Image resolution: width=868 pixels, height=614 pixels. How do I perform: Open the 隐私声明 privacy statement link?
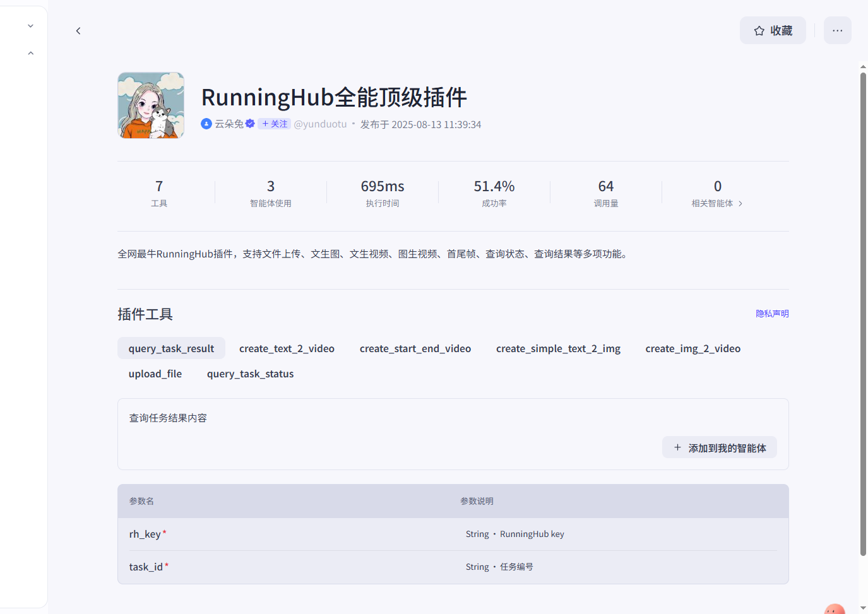point(772,314)
